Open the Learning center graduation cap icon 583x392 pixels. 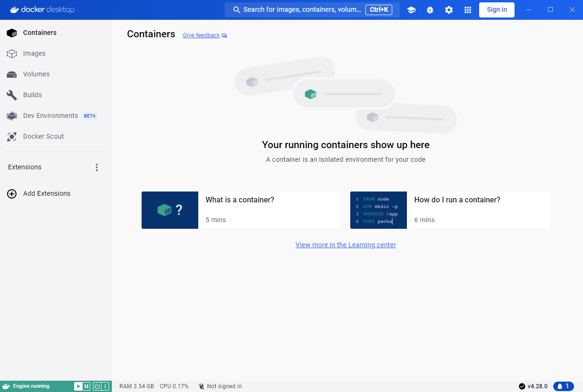point(411,10)
